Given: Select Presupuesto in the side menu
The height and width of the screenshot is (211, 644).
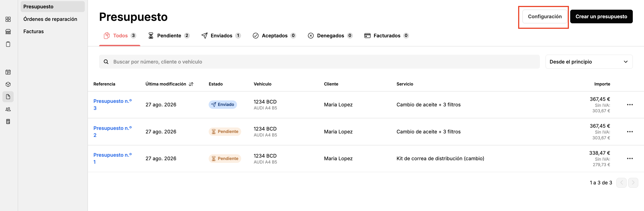Looking at the screenshot, I should pyautogui.click(x=52, y=7).
